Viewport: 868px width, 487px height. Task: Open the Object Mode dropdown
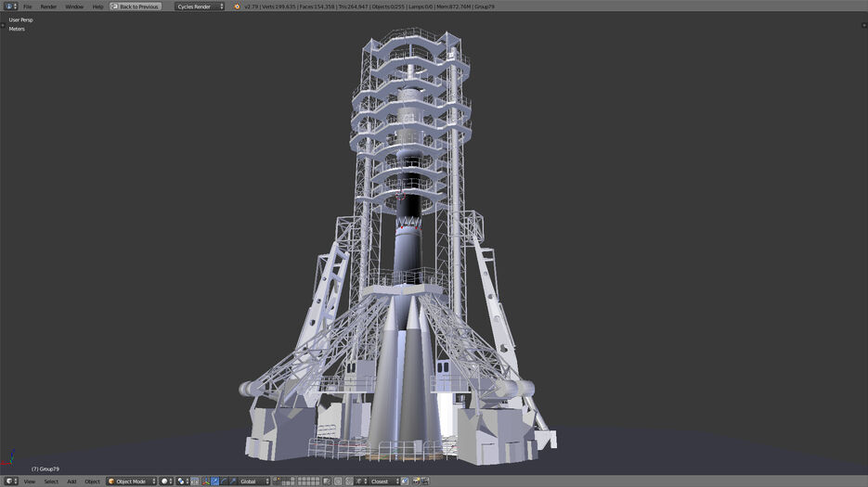pyautogui.click(x=132, y=481)
